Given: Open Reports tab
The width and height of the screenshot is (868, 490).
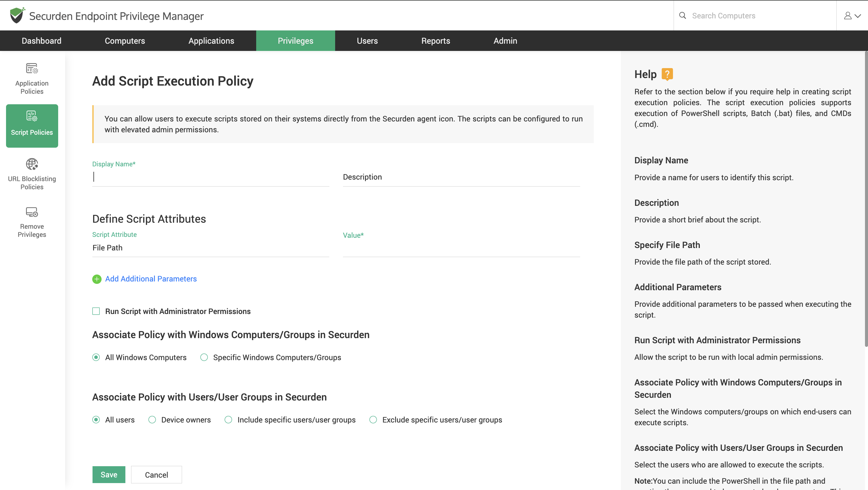Looking at the screenshot, I should click(x=436, y=41).
